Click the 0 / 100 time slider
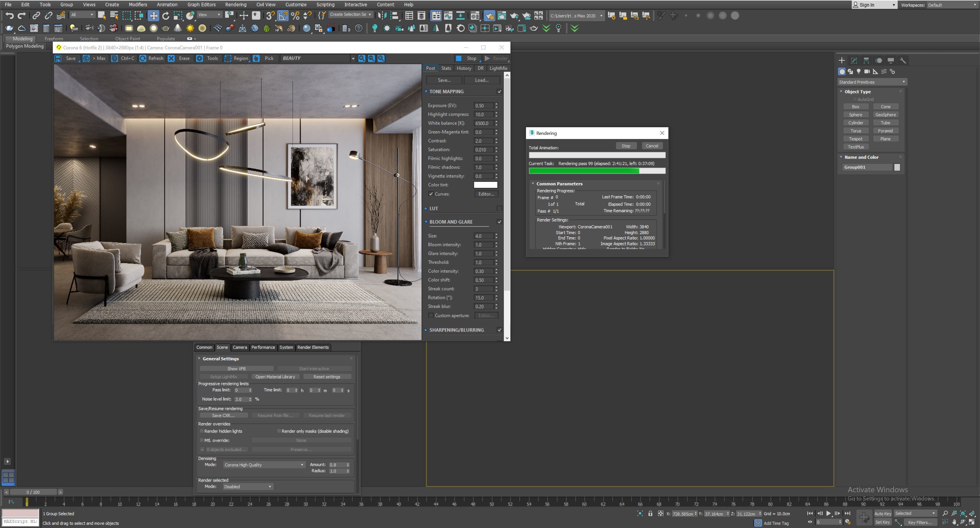This screenshot has width=980, height=528. pyautogui.click(x=33, y=492)
